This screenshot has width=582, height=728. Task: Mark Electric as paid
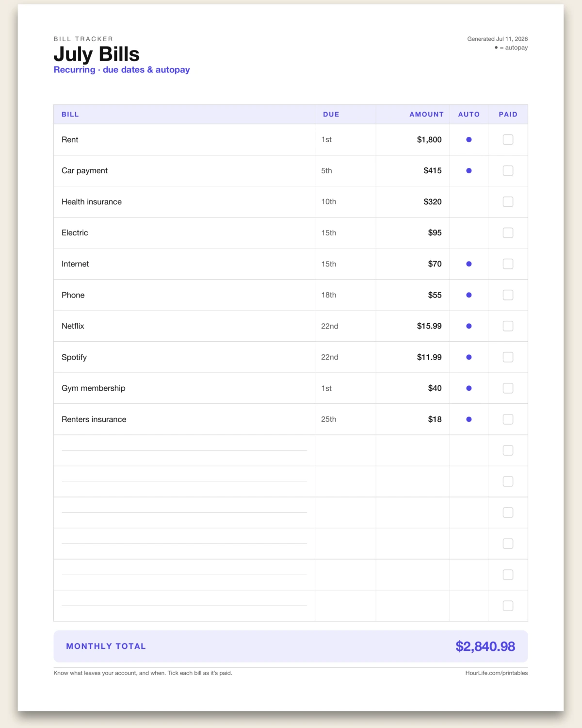[x=508, y=233]
